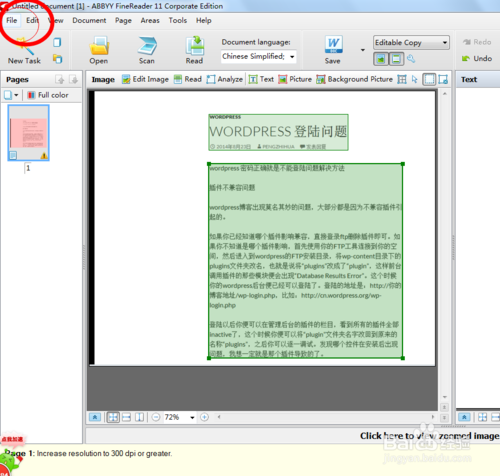Choose the Picture area tool
The image size is (500, 476).
(295, 79)
